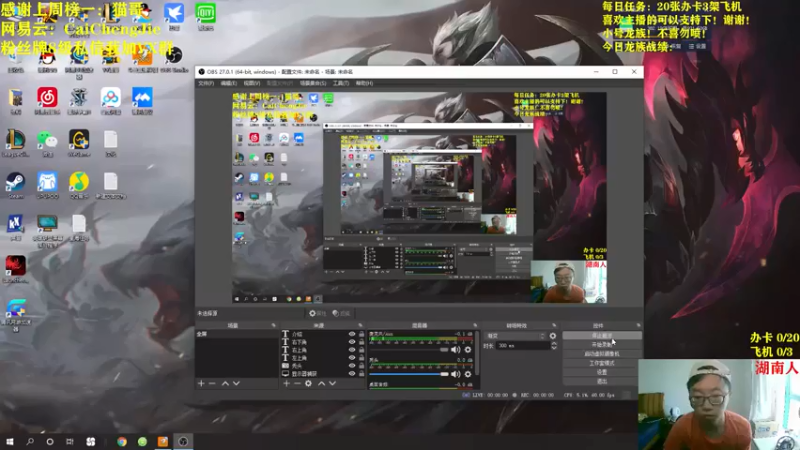Image resolution: width=800 pixels, height=450 pixels.
Task: Remove selected scene with minus icon
Action: click(x=212, y=383)
